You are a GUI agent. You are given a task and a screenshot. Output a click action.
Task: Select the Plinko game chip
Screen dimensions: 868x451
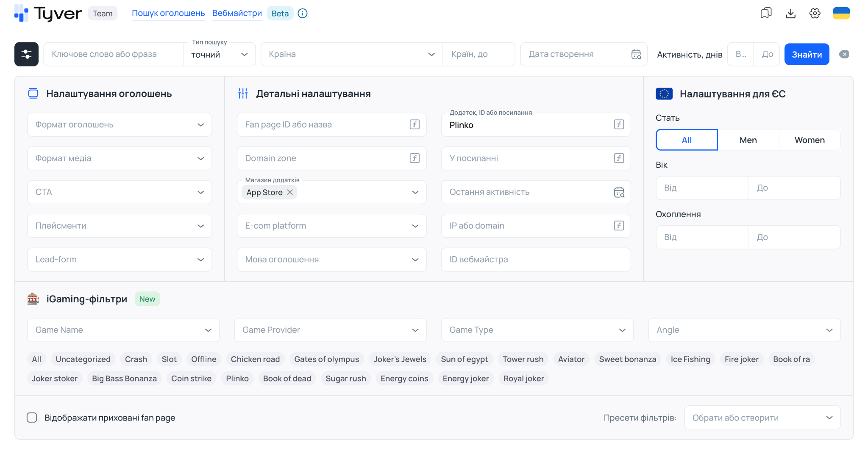(x=237, y=379)
